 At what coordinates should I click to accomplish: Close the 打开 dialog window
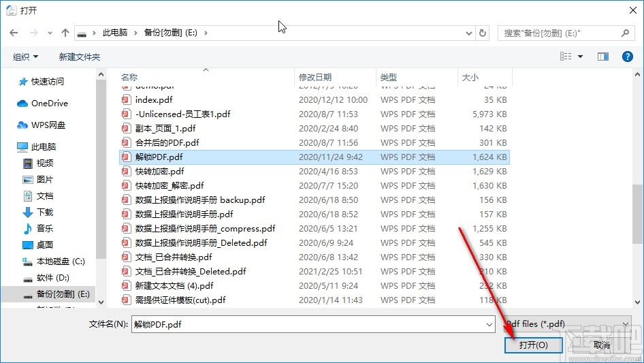point(633,10)
